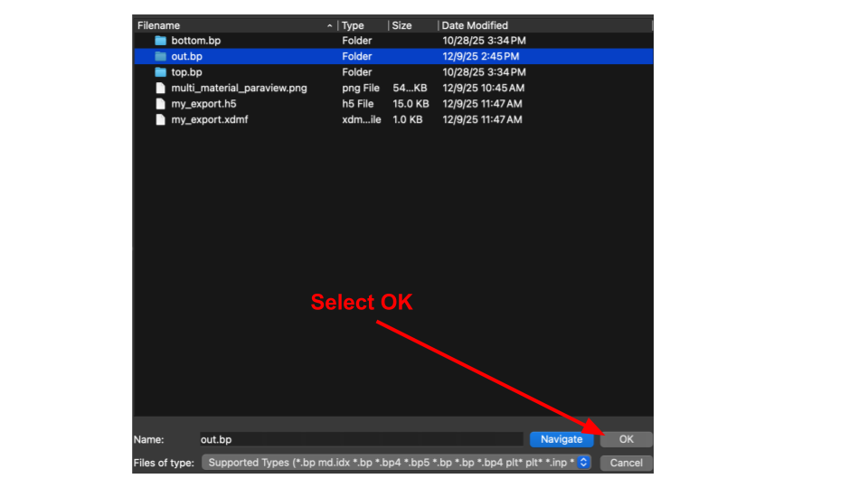Select the bottom.bp folder name

(x=196, y=41)
